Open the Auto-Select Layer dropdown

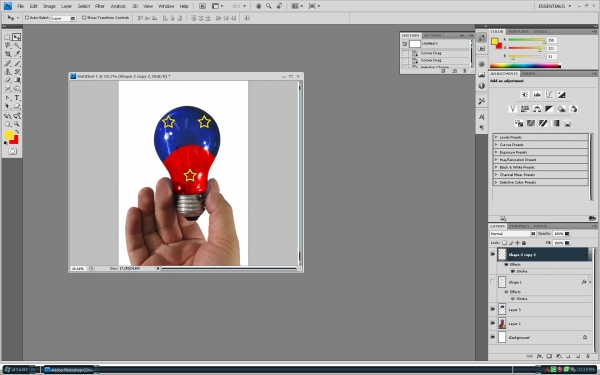64,18
